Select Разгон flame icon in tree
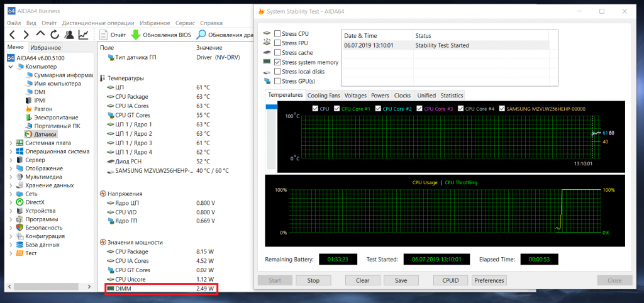Viewport: 644px width, 303px height. tap(30, 109)
